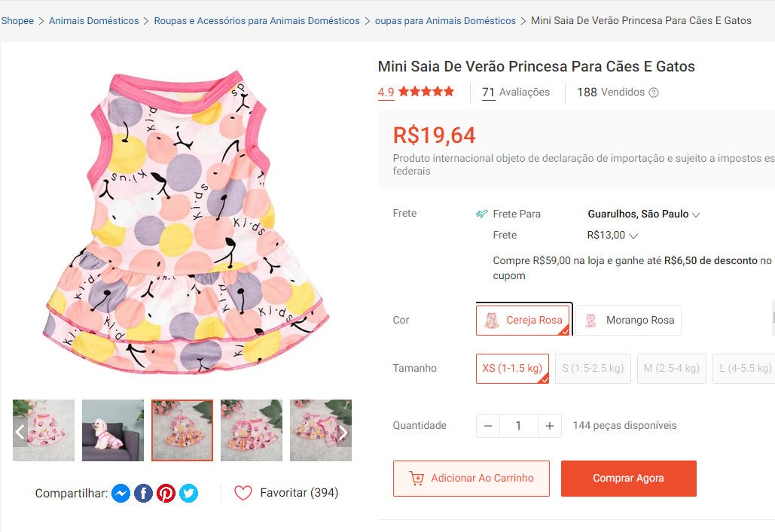Go to Roupas e Acessórios breadcrumb
This screenshot has width=775, height=532.
[257, 21]
